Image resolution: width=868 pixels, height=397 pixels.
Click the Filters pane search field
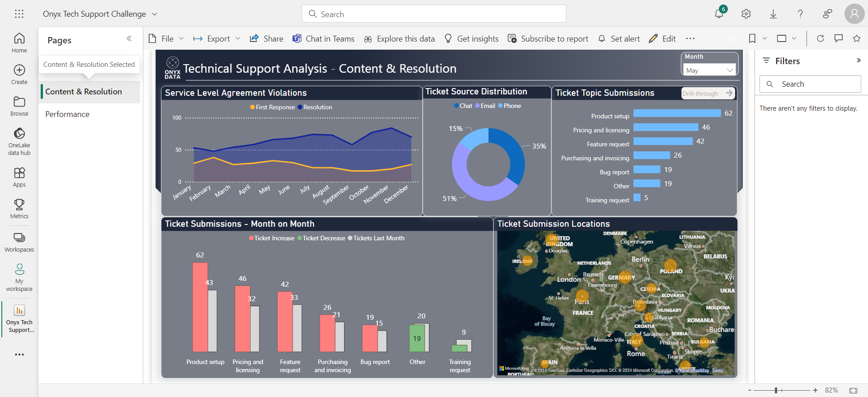[x=810, y=84]
